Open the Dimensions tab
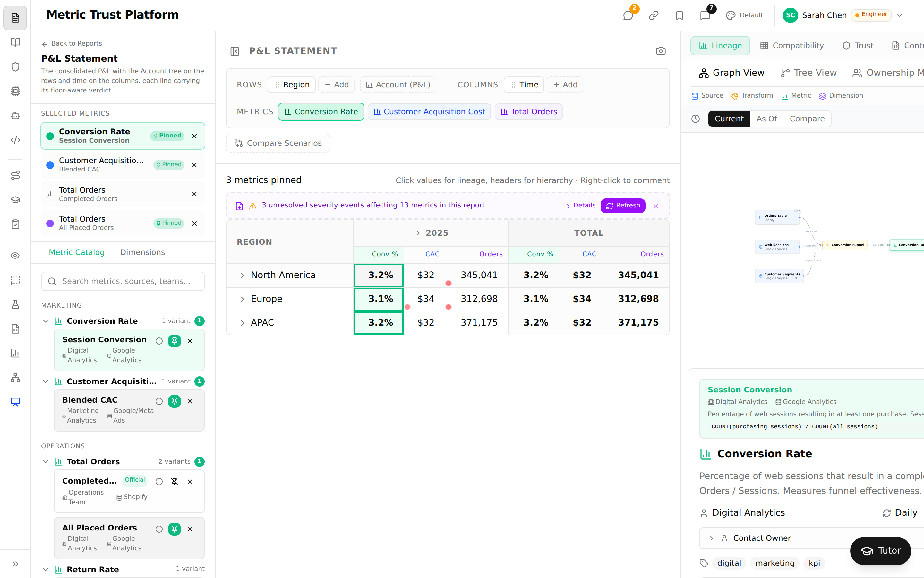This screenshot has width=924, height=578. pos(142,252)
